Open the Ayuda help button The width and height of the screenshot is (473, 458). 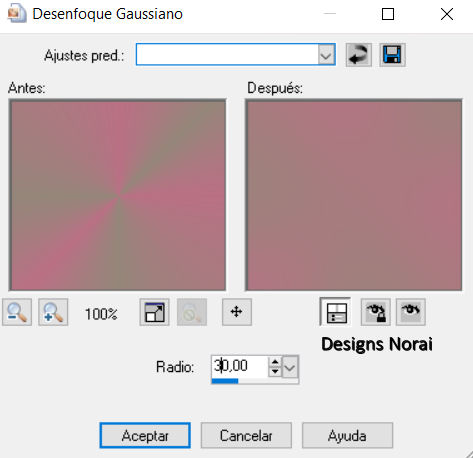[x=347, y=436]
